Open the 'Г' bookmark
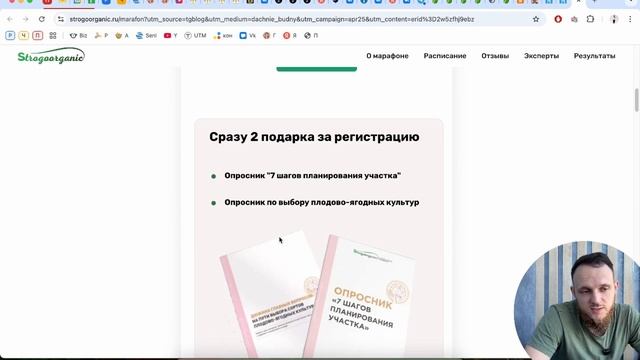640x360 pixels. [x=269, y=36]
